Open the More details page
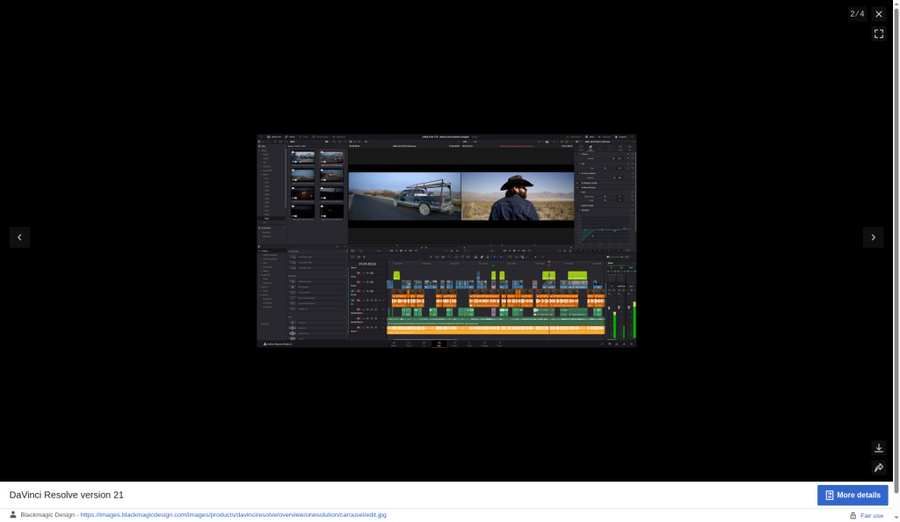The image size is (900, 522). (x=852, y=495)
